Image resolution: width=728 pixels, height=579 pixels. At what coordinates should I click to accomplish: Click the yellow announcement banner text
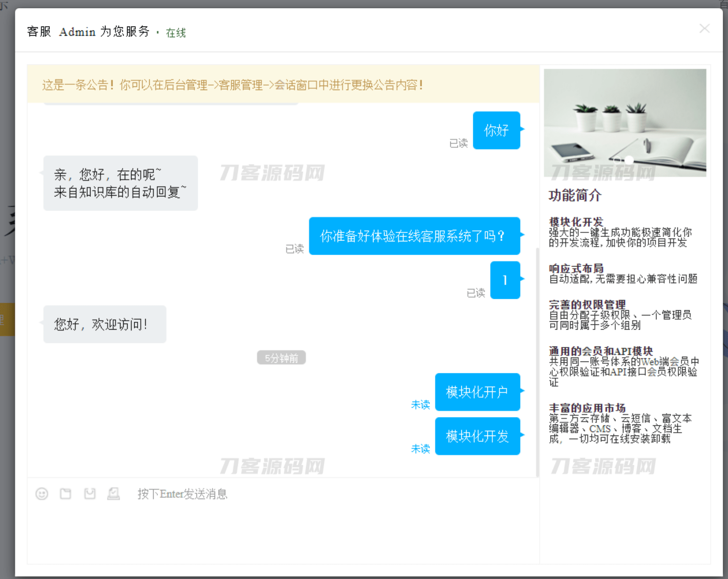tap(233, 85)
